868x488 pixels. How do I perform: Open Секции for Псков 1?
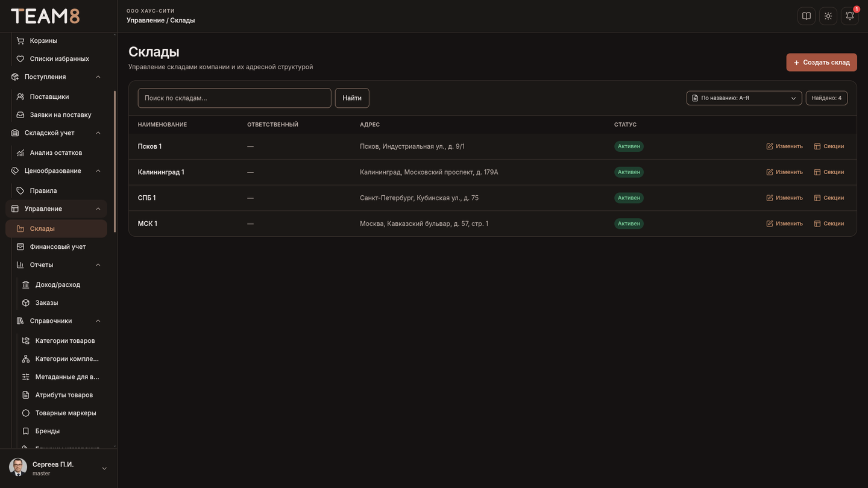tap(829, 146)
